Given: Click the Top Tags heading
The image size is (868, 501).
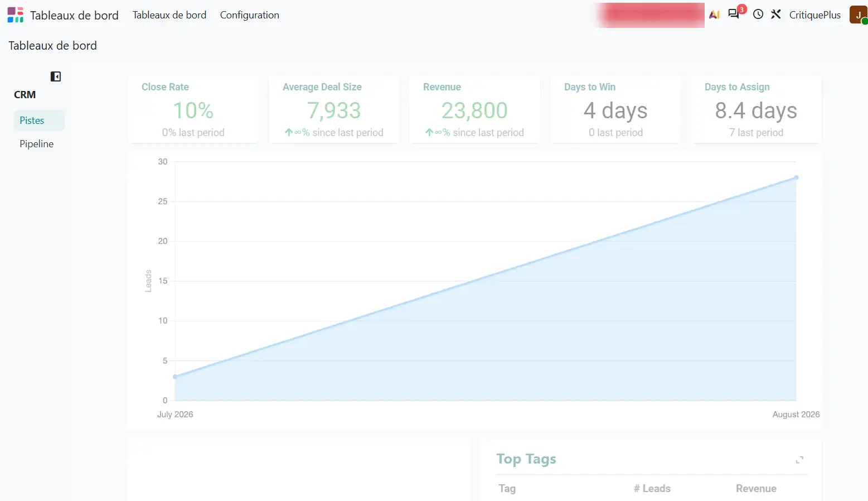Looking at the screenshot, I should click(x=526, y=459).
